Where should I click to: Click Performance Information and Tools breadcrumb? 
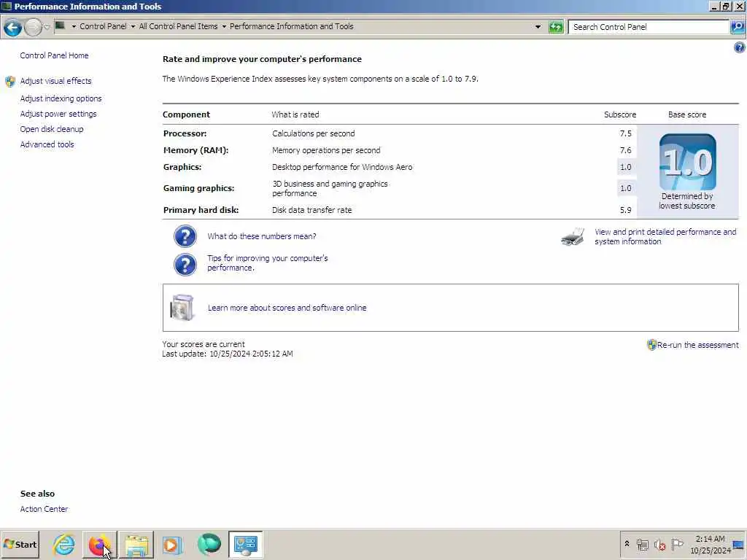pos(292,26)
